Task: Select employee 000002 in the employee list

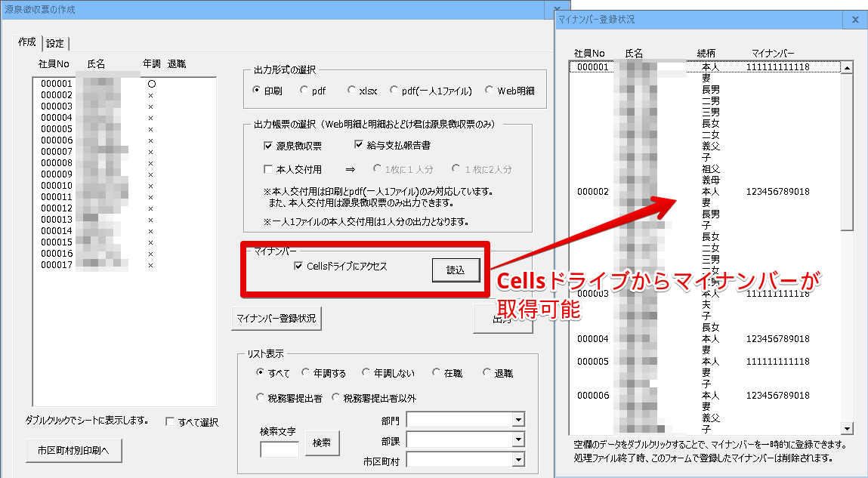Action: tap(124, 95)
